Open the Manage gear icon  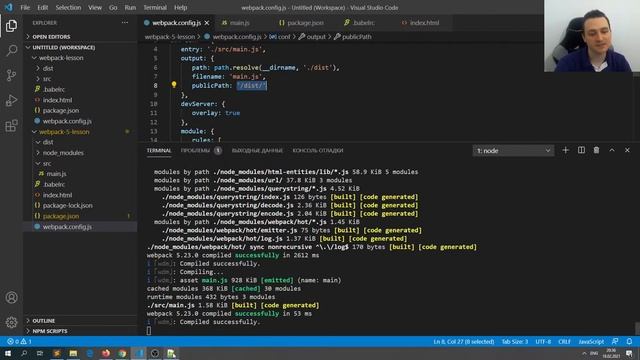coord(11,322)
